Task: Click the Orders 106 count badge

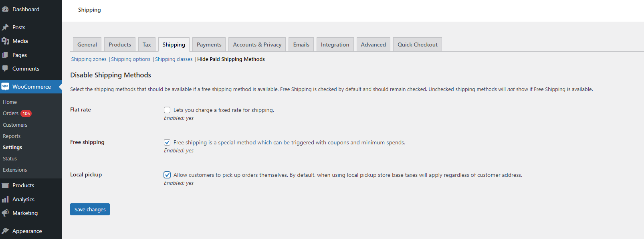Action: (26, 113)
